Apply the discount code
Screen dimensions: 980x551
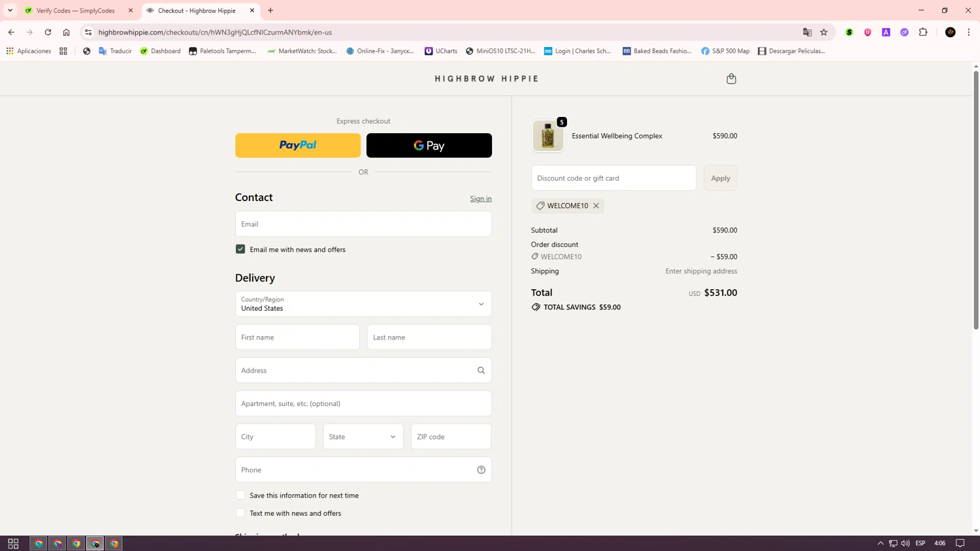[721, 178]
